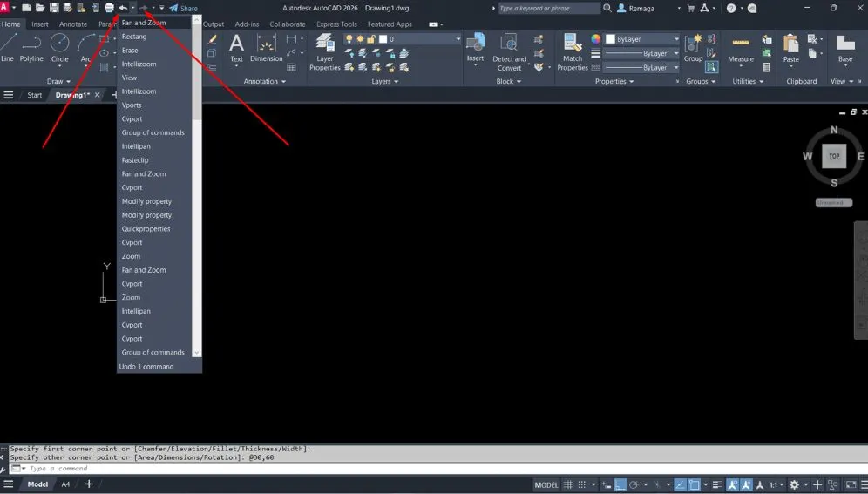Click the Detect and Convert tool
Viewport: 868px width, 494px height.
(509, 51)
